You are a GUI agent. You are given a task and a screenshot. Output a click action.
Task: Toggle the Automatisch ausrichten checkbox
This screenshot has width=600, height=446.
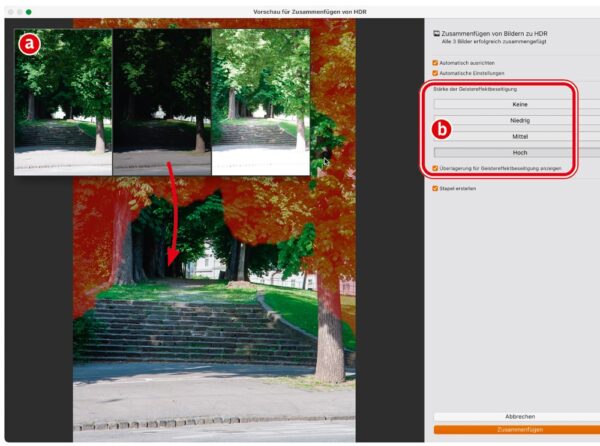pyautogui.click(x=435, y=63)
